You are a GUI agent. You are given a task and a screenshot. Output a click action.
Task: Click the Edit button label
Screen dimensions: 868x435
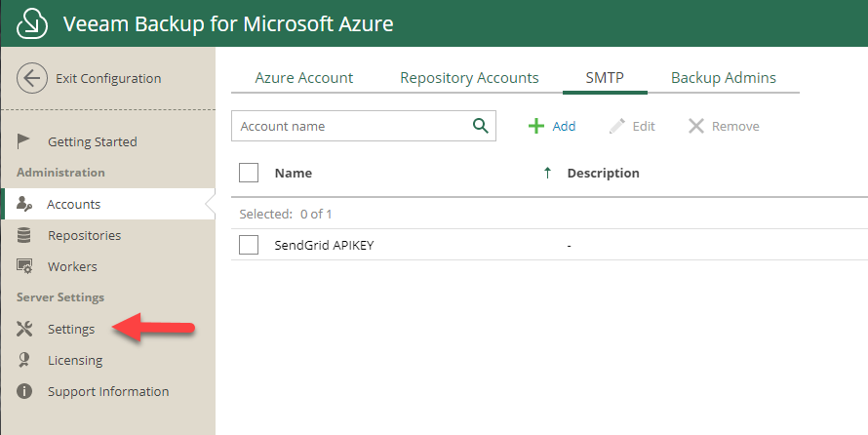coord(644,126)
